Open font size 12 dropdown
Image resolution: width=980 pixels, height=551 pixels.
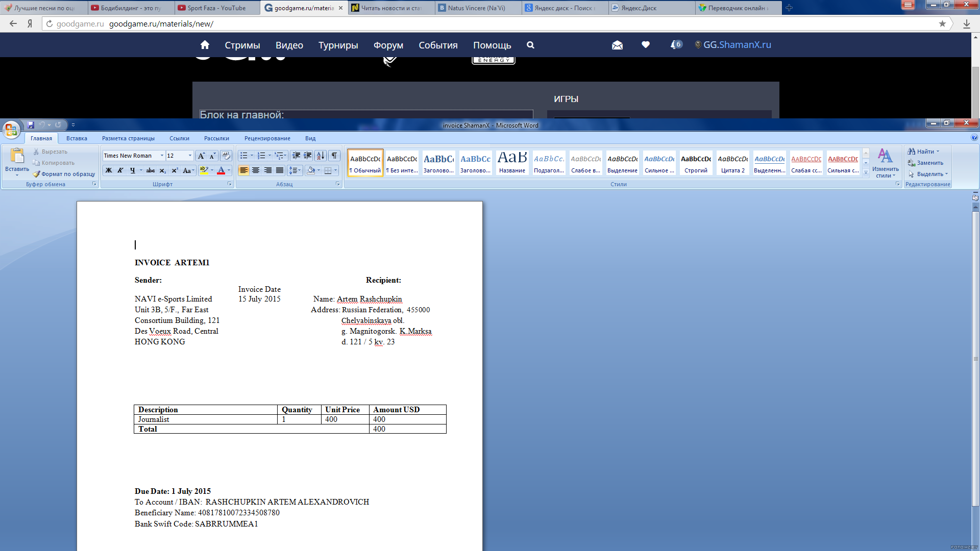tap(190, 156)
